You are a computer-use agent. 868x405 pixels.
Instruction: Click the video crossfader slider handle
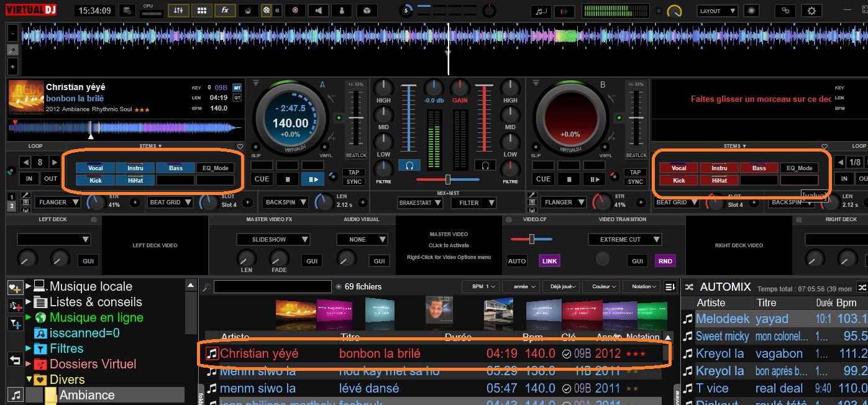[x=531, y=239]
